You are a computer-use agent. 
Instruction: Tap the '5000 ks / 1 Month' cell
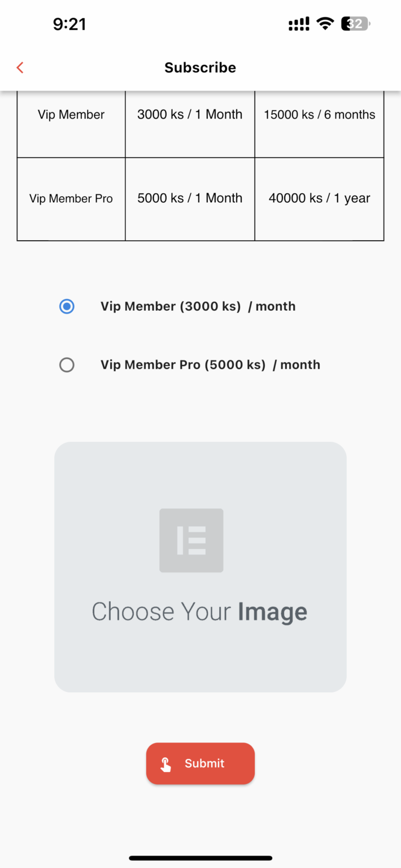point(190,198)
